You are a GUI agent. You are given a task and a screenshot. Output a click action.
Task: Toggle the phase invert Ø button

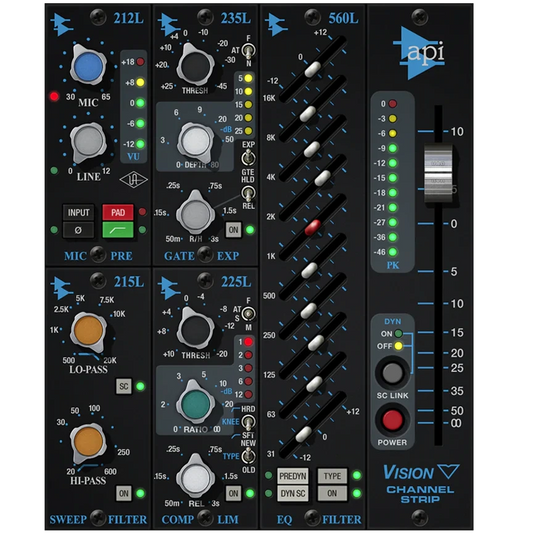(x=78, y=230)
